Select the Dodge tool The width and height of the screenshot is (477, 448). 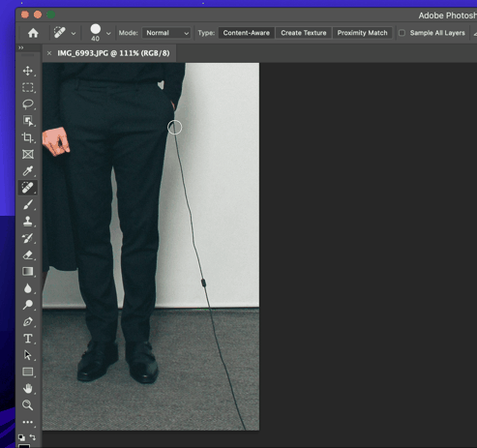click(28, 305)
